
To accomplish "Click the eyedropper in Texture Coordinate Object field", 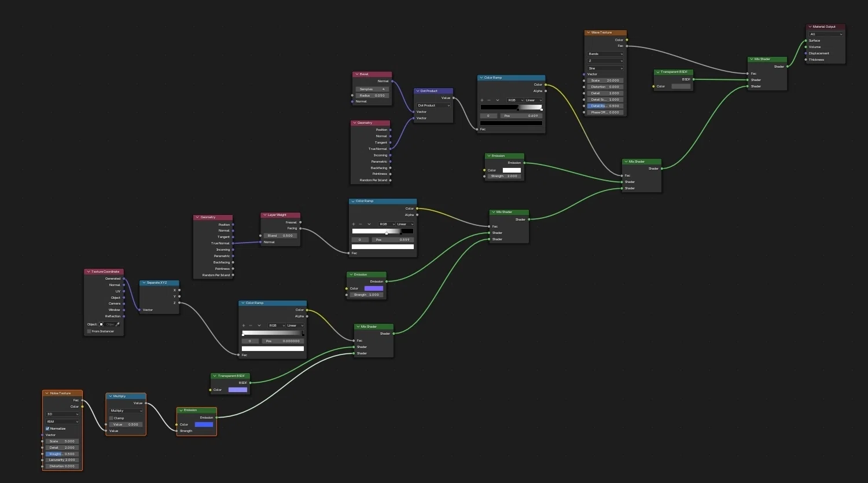I will (x=117, y=324).
